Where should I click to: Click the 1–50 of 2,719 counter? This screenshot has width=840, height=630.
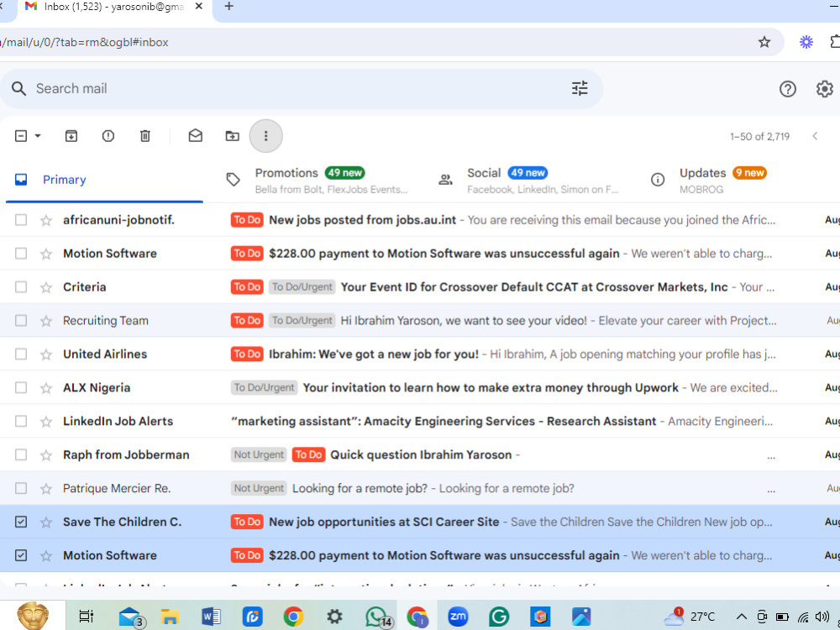click(759, 137)
